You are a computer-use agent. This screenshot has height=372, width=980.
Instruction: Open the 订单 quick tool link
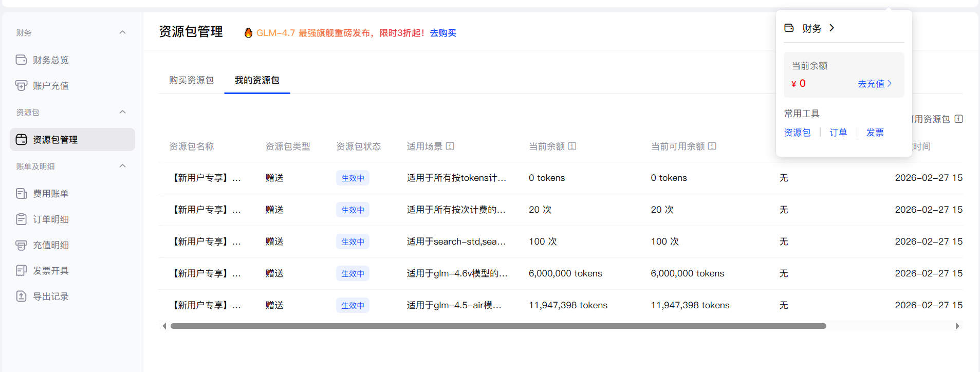tap(838, 133)
